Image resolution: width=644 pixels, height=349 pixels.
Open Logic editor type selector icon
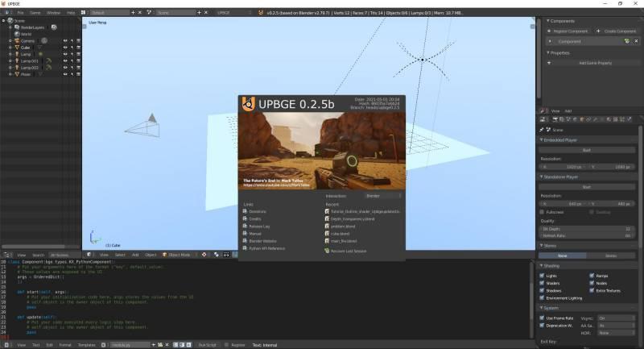pos(543,111)
